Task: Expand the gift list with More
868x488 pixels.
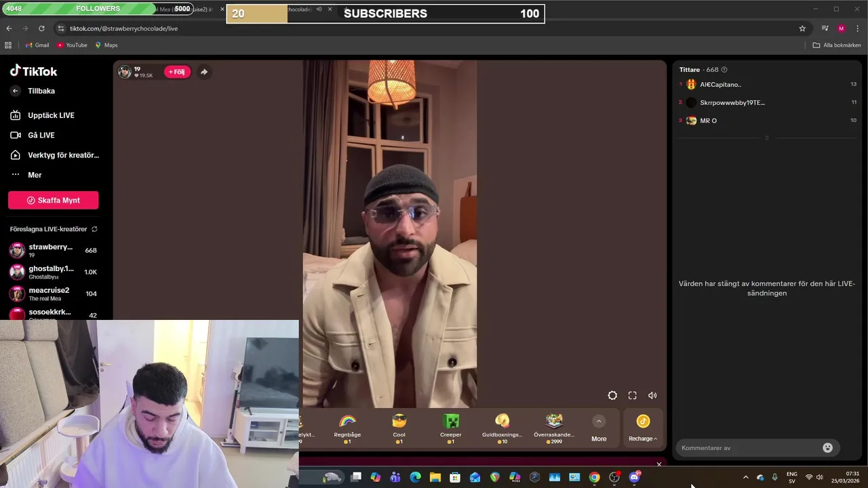Action: [599, 429]
